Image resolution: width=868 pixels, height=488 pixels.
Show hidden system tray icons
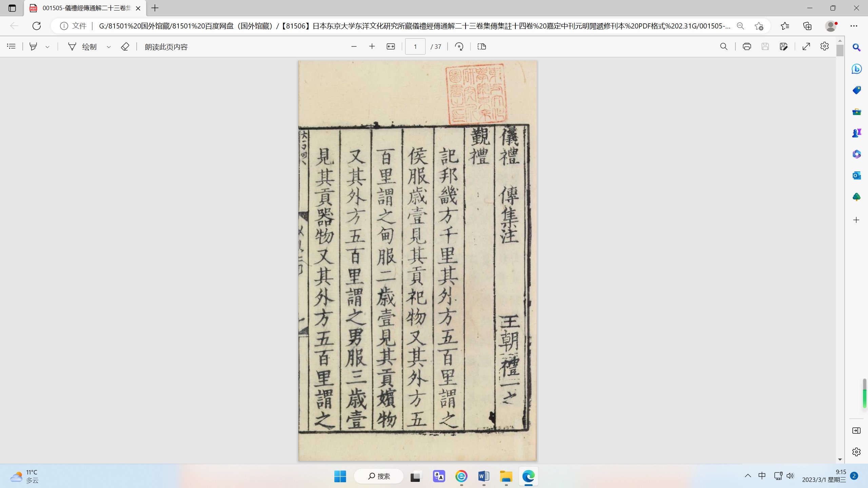(x=748, y=476)
